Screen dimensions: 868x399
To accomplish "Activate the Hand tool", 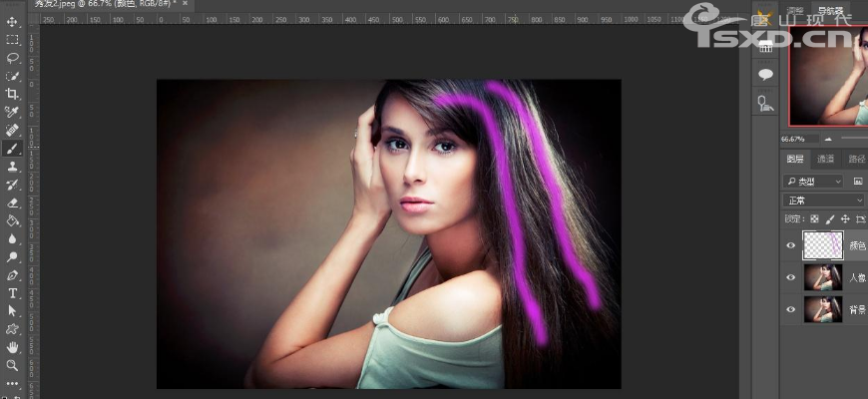I will tap(13, 347).
